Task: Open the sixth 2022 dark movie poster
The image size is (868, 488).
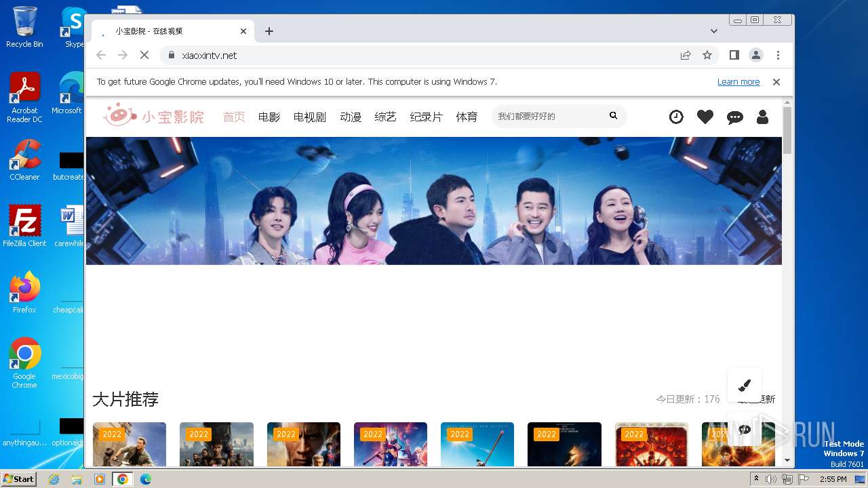Action: pyautogui.click(x=564, y=445)
